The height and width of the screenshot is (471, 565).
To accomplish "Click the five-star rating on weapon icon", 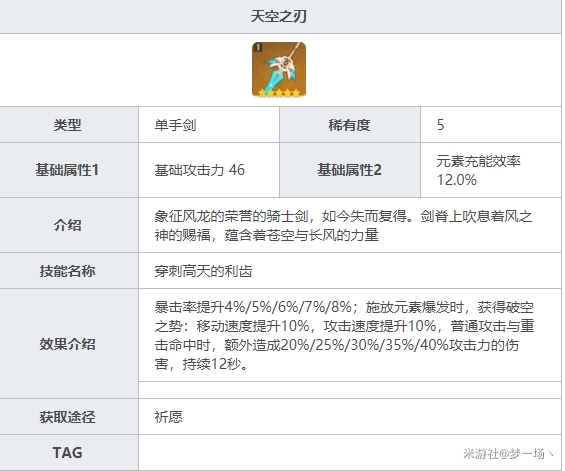I will [279, 93].
